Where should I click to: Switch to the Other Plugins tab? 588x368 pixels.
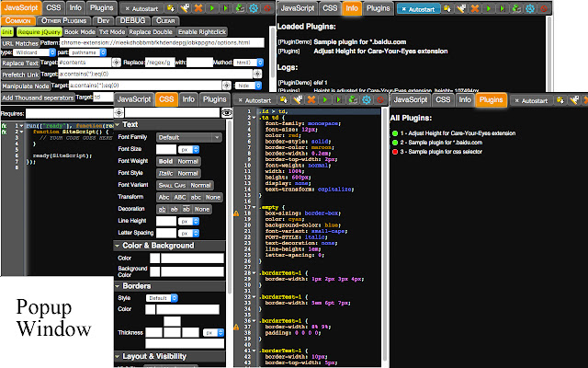point(64,19)
